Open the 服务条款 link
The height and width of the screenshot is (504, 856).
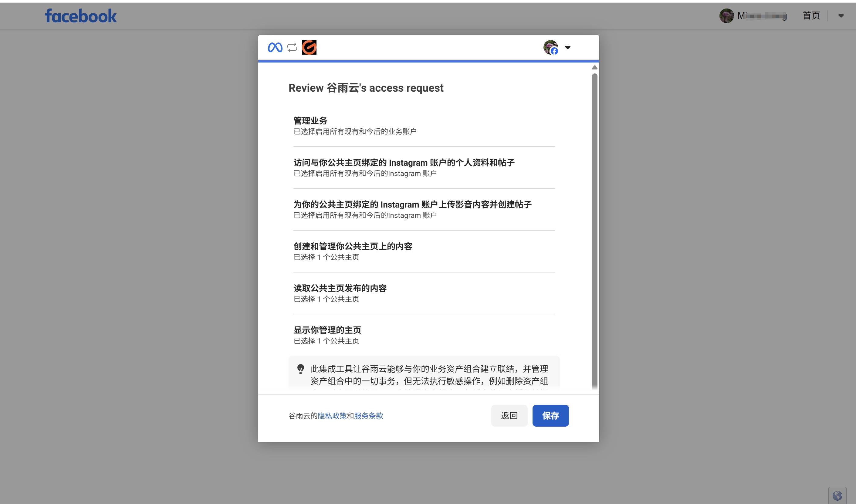(369, 416)
